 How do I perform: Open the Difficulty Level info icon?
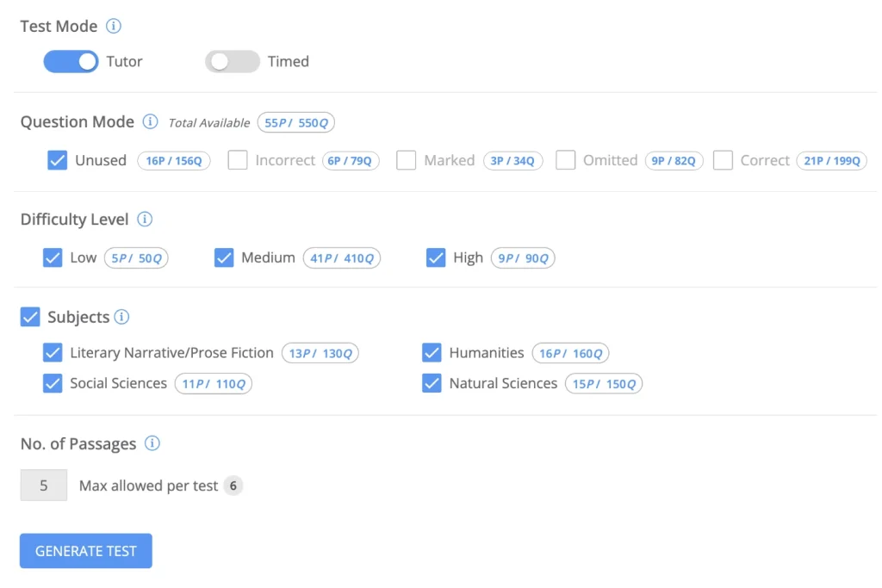(145, 219)
